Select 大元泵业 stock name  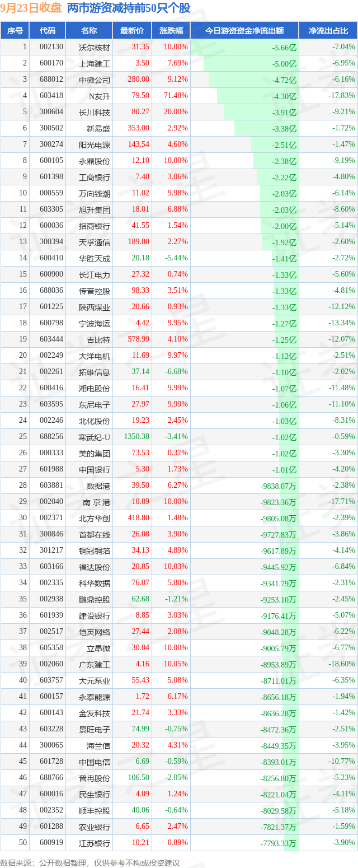coord(95,680)
